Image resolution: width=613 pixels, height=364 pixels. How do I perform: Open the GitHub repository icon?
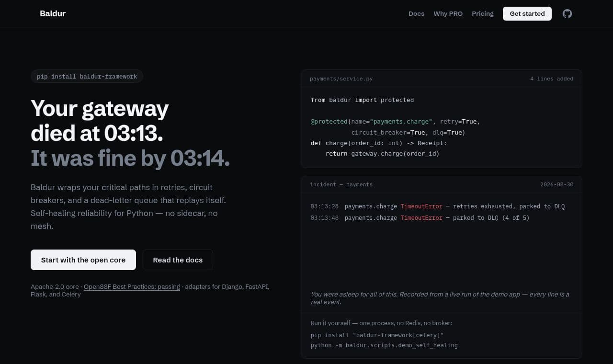[x=567, y=13]
